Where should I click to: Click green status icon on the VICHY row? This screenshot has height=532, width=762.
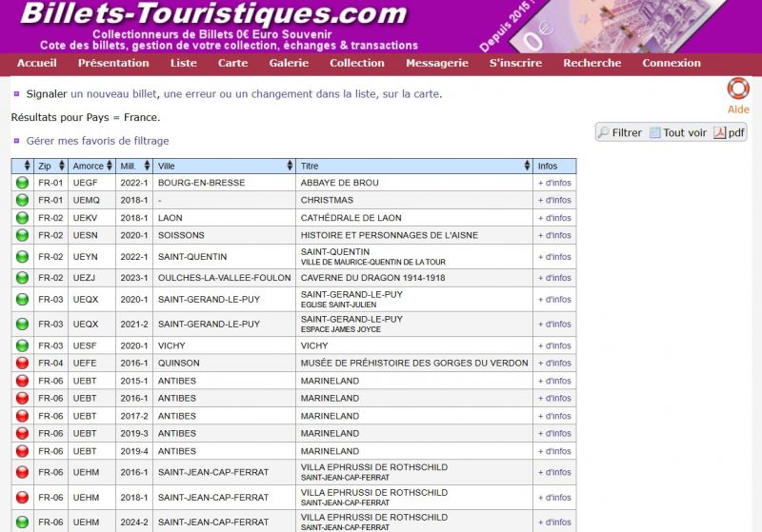coord(23,345)
